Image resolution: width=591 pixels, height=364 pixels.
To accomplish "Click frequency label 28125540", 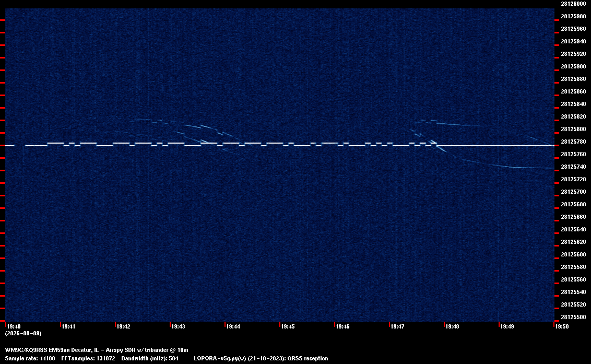I will point(573,291).
